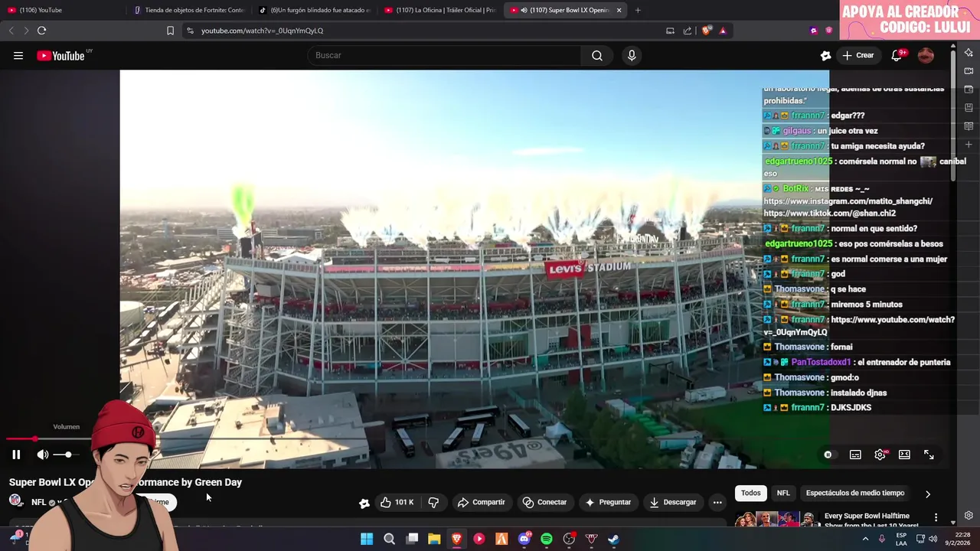Click the Crear button
The width and height of the screenshot is (980, 551).
point(858,55)
